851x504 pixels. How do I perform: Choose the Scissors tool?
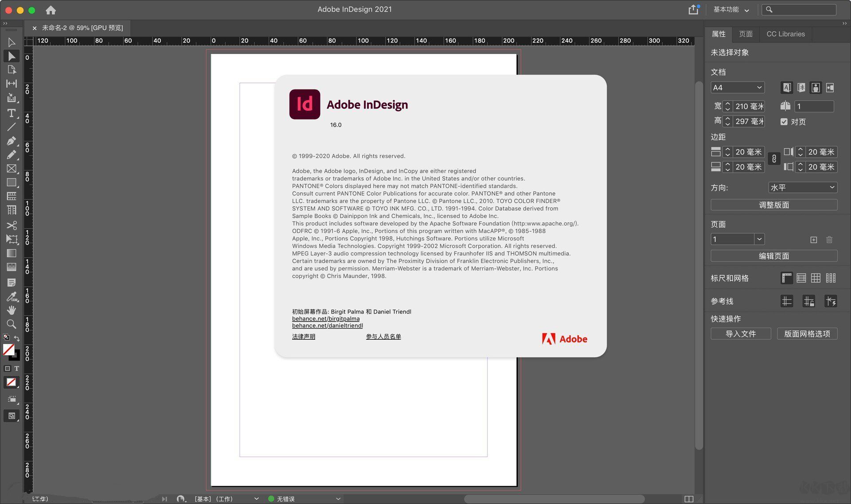(x=12, y=225)
